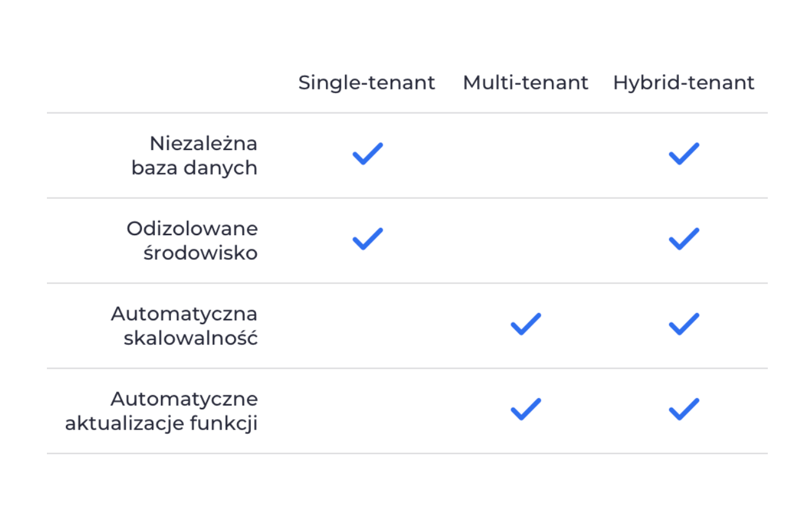Click Single-tenant checkmark for Niezależna baza danych
The image size is (811, 532).
367,154
